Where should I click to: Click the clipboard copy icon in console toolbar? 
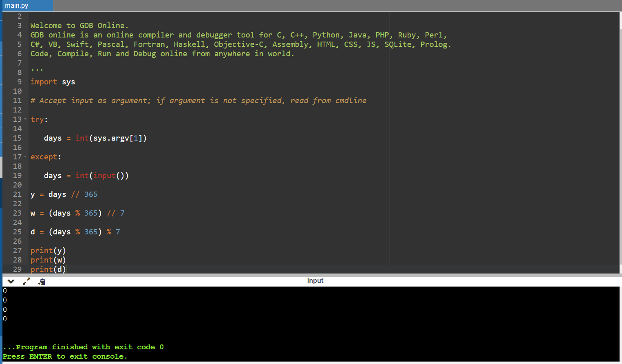pyautogui.click(x=42, y=281)
